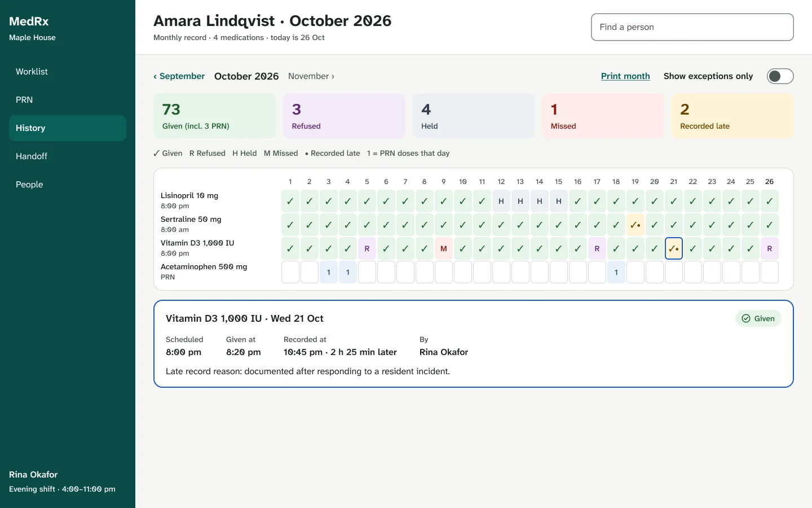Image resolution: width=812 pixels, height=508 pixels.
Task: Click the Rina Okafor name in detail panel
Action: point(444,352)
